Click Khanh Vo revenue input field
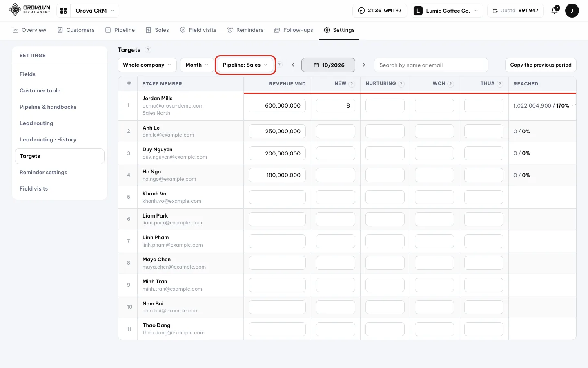Viewport: 588px width, 368px height. 277,197
